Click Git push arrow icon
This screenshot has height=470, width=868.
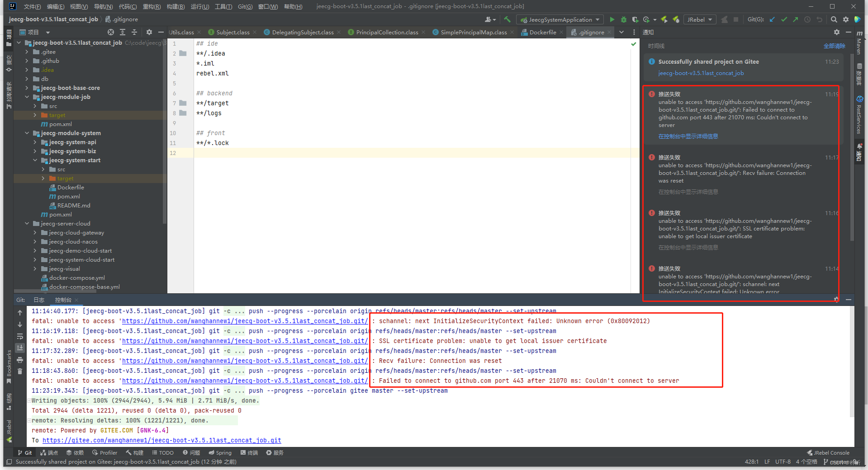(796, 19)
